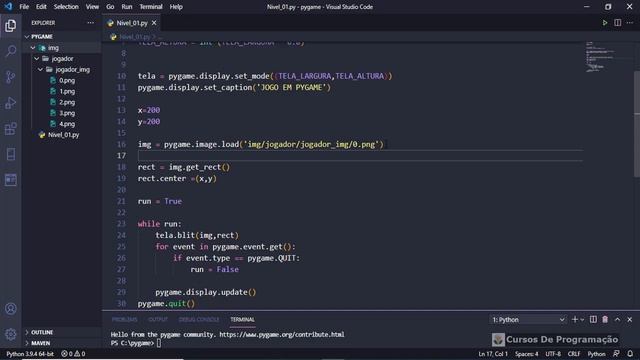Select Nivel_01.py in the file tree

click(62, 135)
